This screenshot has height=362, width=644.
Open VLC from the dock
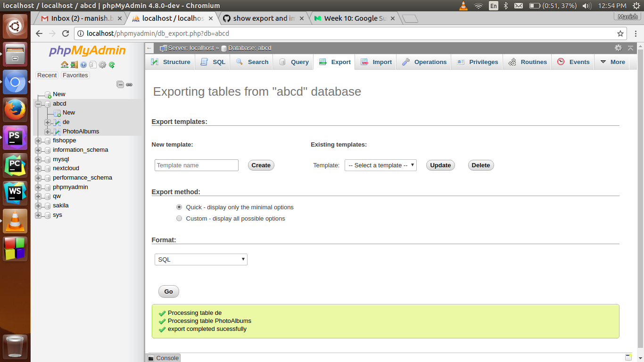click(15, 221)
